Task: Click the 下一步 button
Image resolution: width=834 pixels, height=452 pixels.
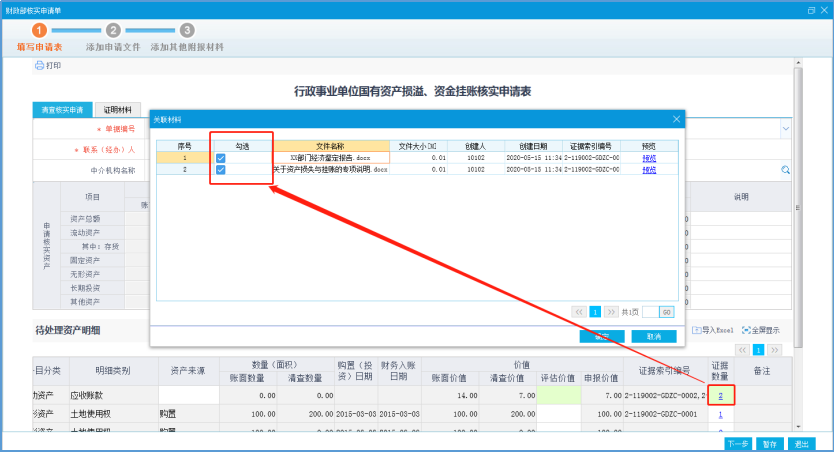Action: [x=738, y=443]
